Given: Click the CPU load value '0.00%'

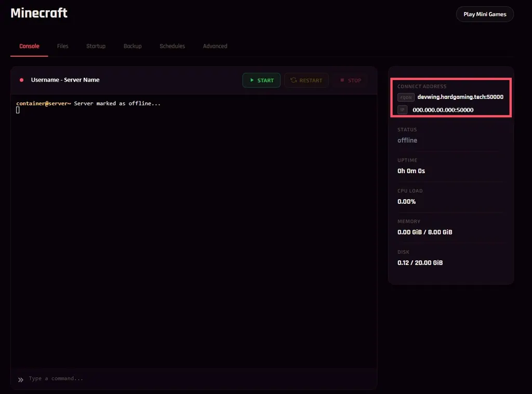Looking at the screenshot, I should coord(406,201).
